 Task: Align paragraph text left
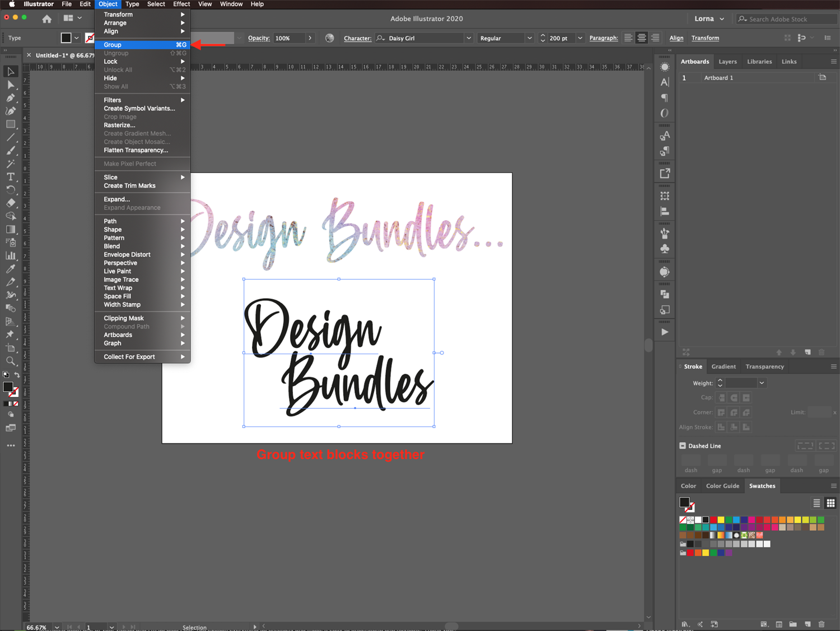(628, 38)
